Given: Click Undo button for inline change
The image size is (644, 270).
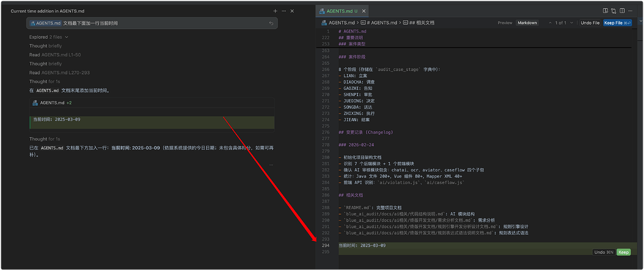Looking at the screenshot, I should 603,252.
